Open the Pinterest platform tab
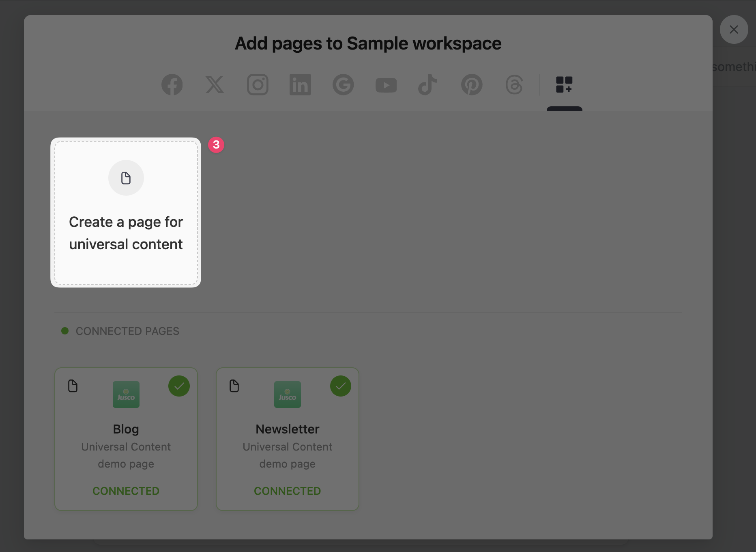The height and width of the screenshot is (552, 756). (x=471, y=85)
